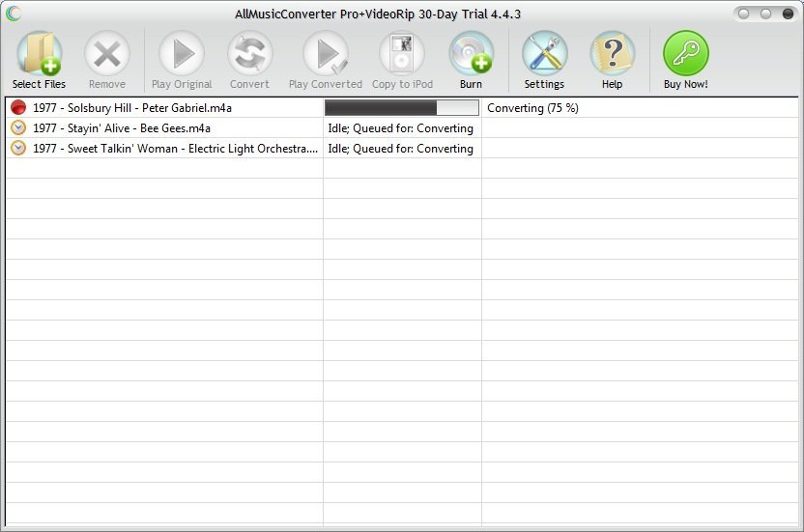This screenshot has width=804, height=532.
Task: Click the green Buy Now! key icon
Action: pyautogui.click(x=686, y=53)
